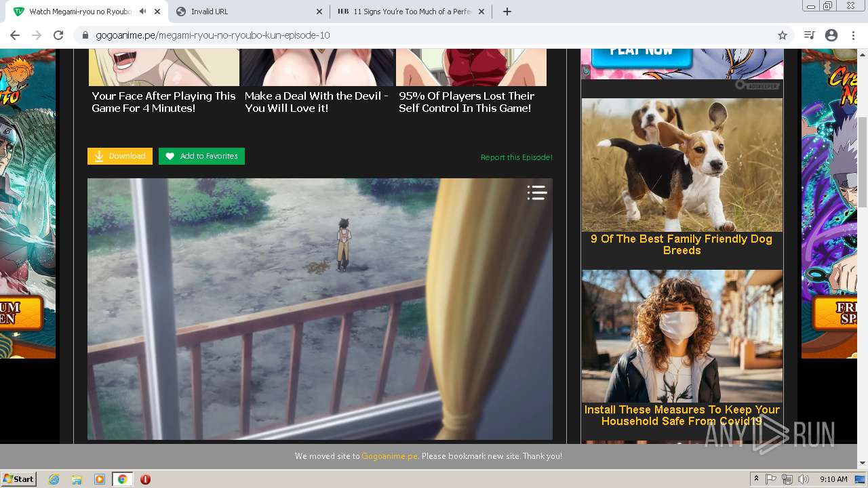Click the red stop-sign taskbar icon
The image size is (868, 488).
click(145, 479)
